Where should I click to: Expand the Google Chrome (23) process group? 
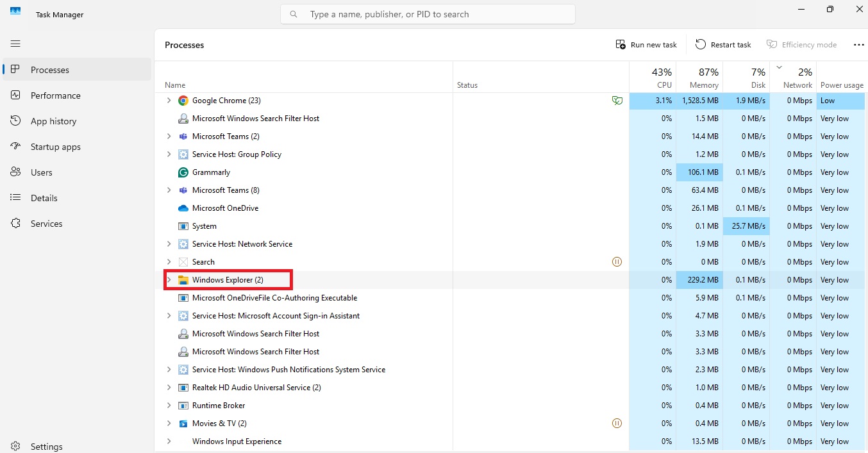[x=169, y=101]
